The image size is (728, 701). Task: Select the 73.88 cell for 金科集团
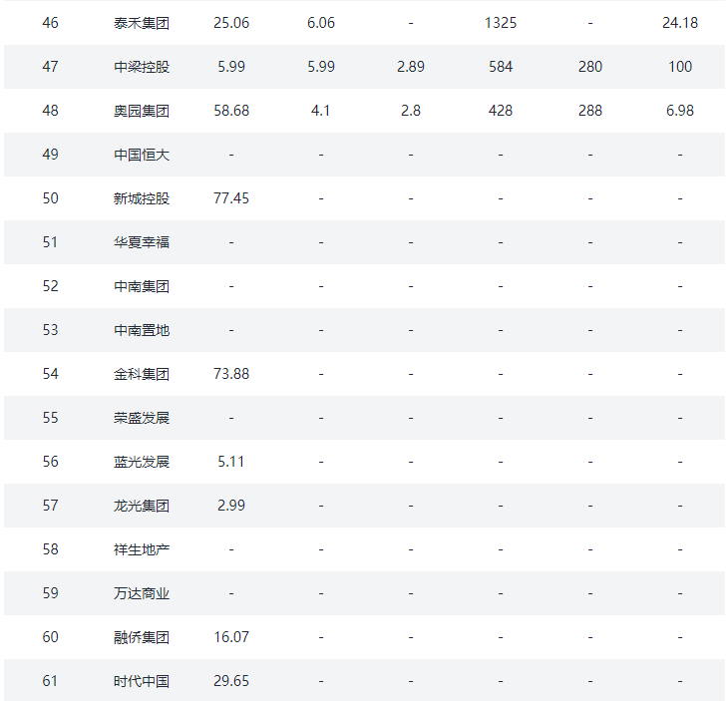coord(231,374)
